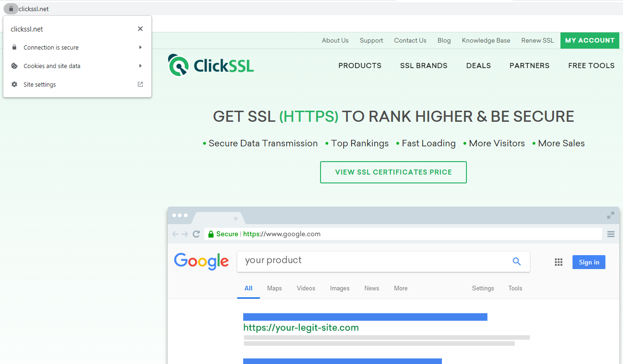Click https://your-legit-site.com result text
The width and height of the screenshot is (623, 364).
pyautogui.click(x=301, y=328)
